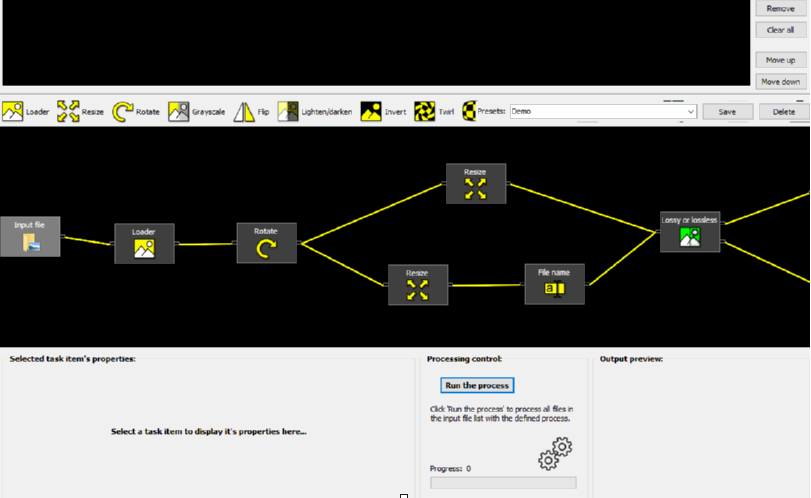The image size is (811, 498).
Task: Click the progress bar under Progress: 0
Action: click(x=503, y=482)
